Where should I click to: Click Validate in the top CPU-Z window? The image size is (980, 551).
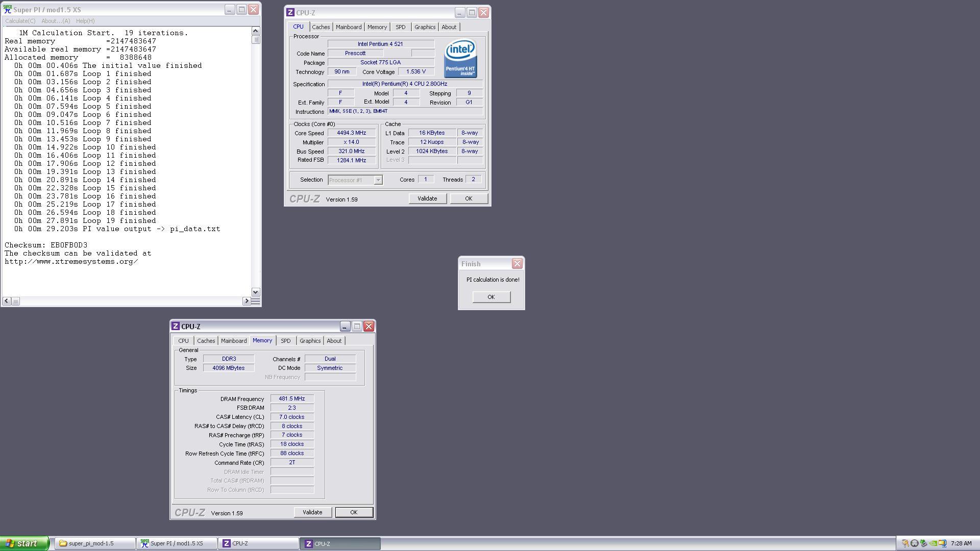(x=427, y=198)
